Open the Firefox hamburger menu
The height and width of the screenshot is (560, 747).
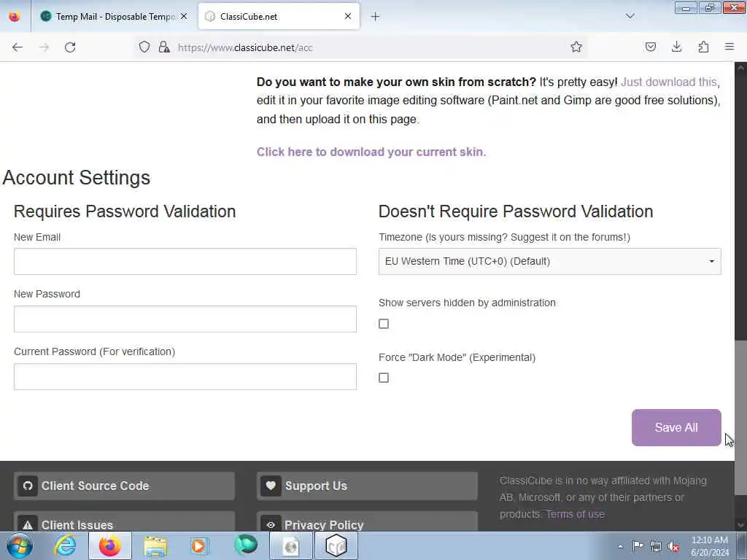(x=729, y=47)
